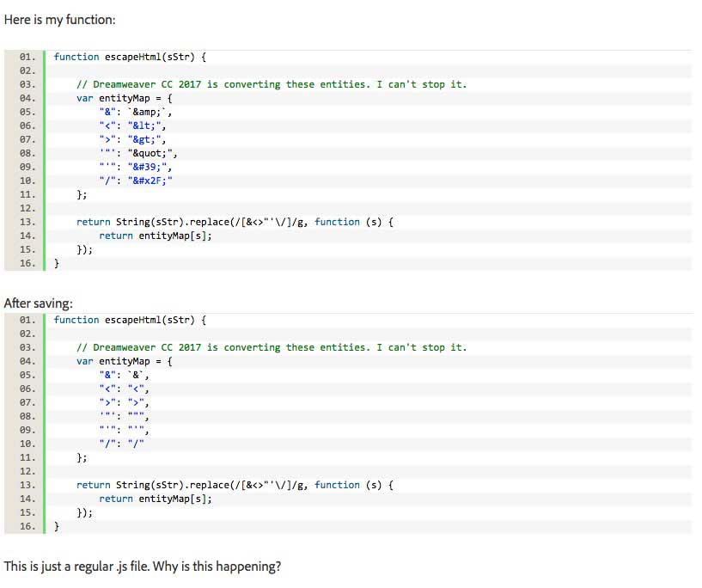This screenshot has height=588, width=702.
Task: Click the 'Here is my function:' text
Action: pyautogui.click(x=59, y=20)
